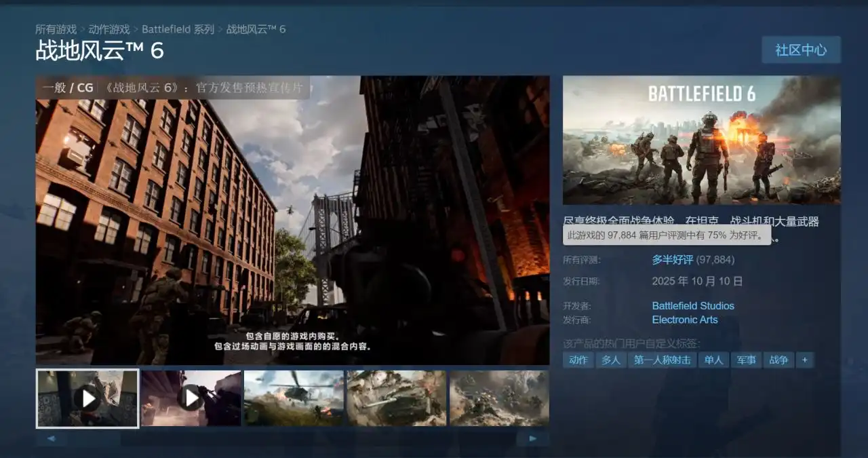Click the plus button to add tag
Screen dimensions: 868x458
pos(805,360)
